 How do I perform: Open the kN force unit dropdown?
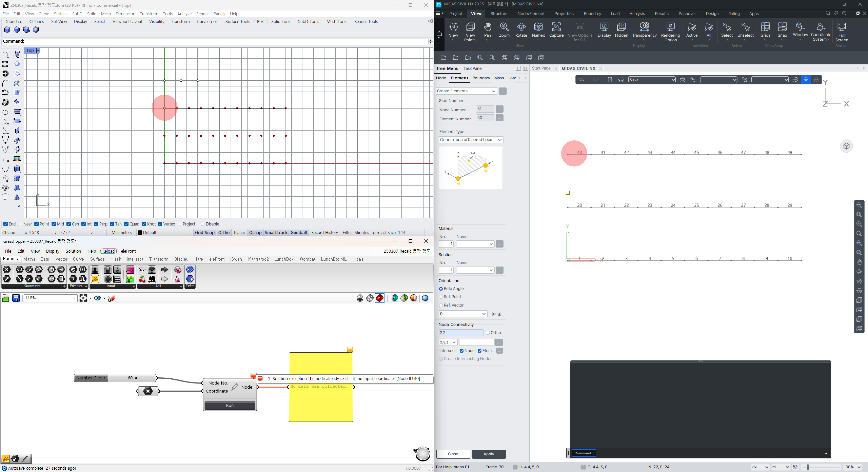pos(759,467)
